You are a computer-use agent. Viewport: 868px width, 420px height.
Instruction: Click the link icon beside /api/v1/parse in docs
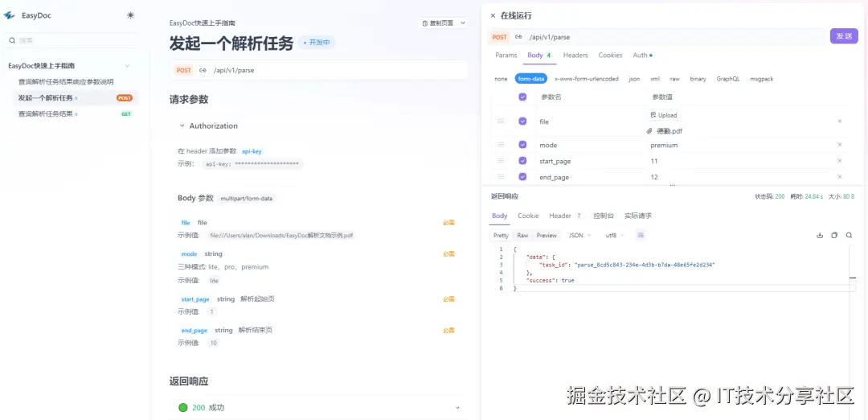tap(203, 70)
